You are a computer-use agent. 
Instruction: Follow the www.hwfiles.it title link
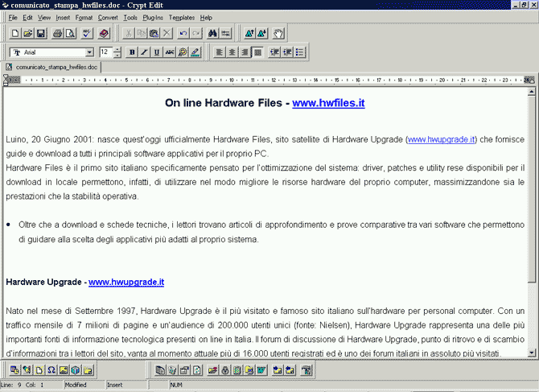point(328,103)
